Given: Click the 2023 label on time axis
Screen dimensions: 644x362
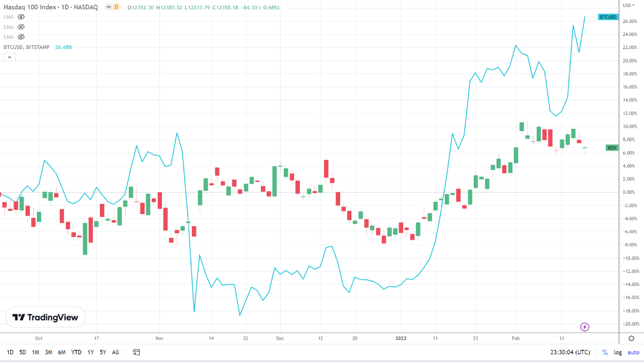Looking at the screenshot, I should click(401, 338).
